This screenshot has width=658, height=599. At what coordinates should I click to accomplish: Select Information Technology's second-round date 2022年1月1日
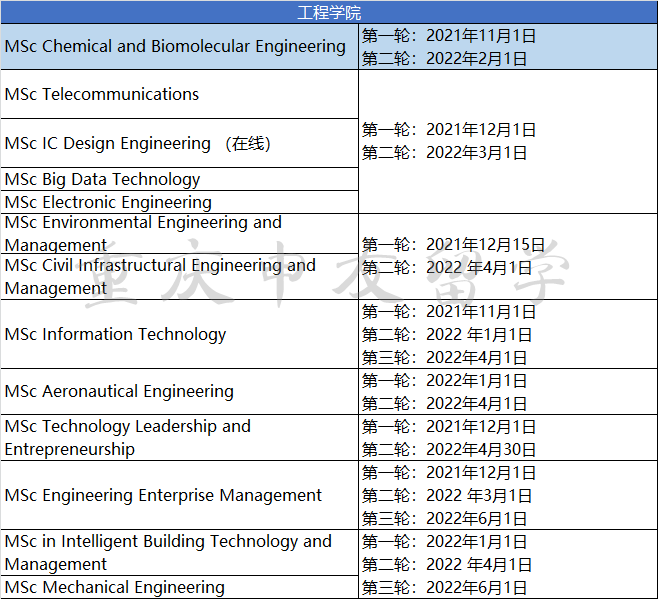(x=446, y=335)
